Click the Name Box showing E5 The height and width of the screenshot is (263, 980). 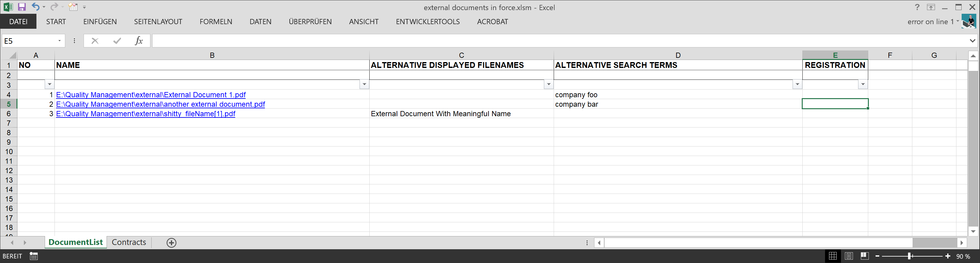coord(28,41)
